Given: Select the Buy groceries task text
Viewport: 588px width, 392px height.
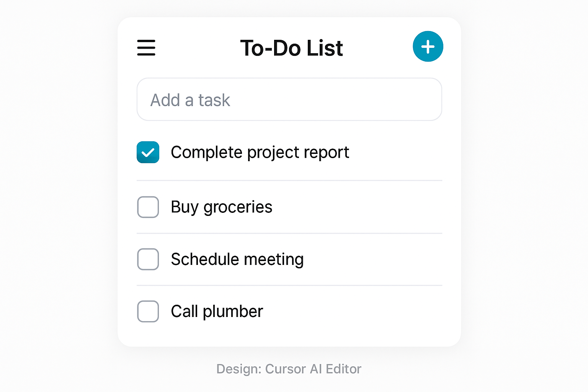Looking at the screenshot, I should (221, 207).
